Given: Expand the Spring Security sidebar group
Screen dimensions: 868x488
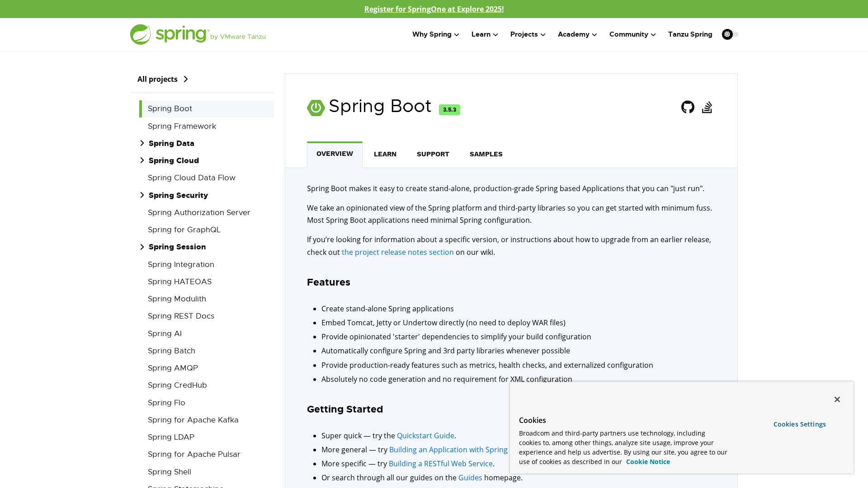Looking at the screenshot, I should click(x=142, y=195).
